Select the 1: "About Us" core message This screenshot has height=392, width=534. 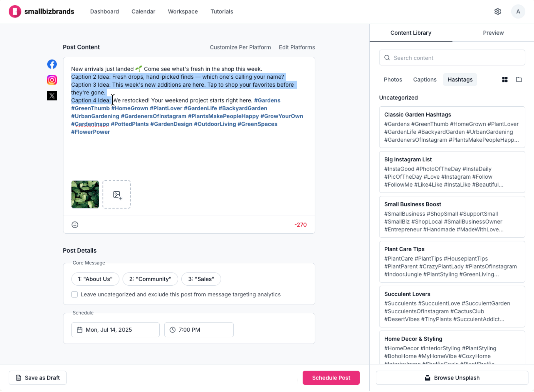[95, 279]
